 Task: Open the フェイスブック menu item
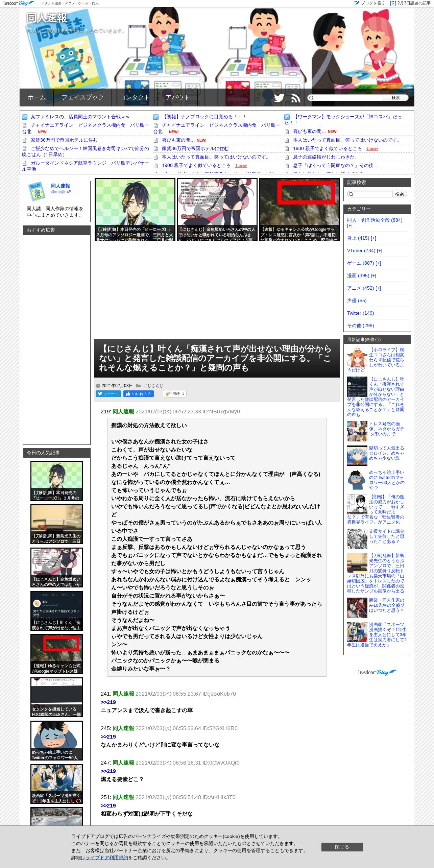point(82,97)
